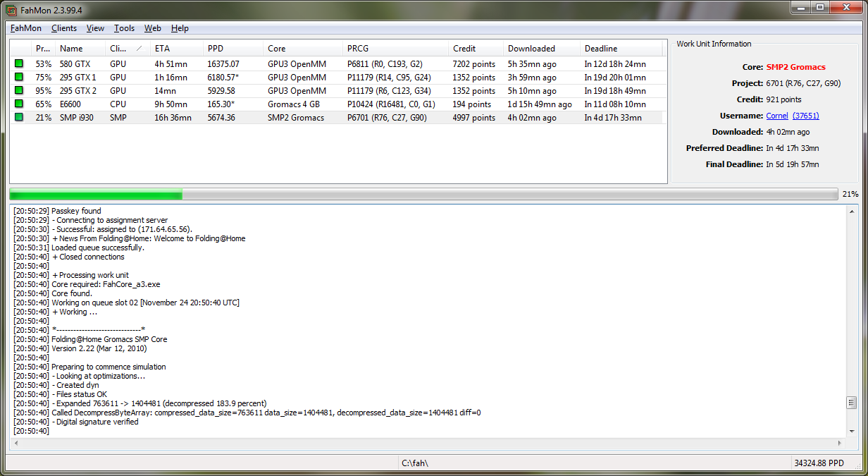Click the P6811 (R0, C193, G2) cell
Viewport: 868px width, 476px height.
coord(385,64)
